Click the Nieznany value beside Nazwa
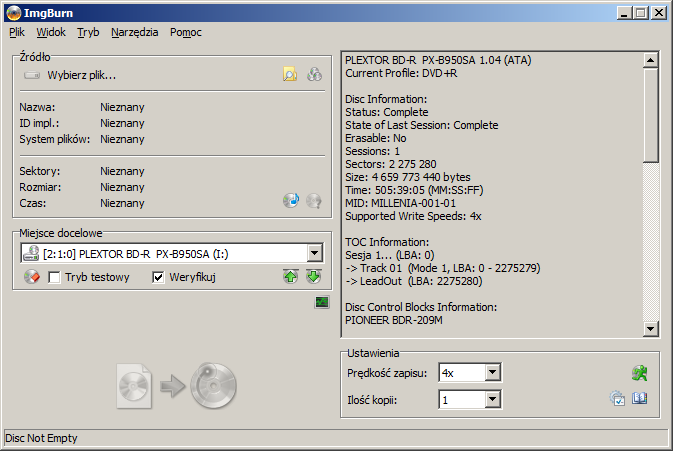 click(x=122, y=107)
